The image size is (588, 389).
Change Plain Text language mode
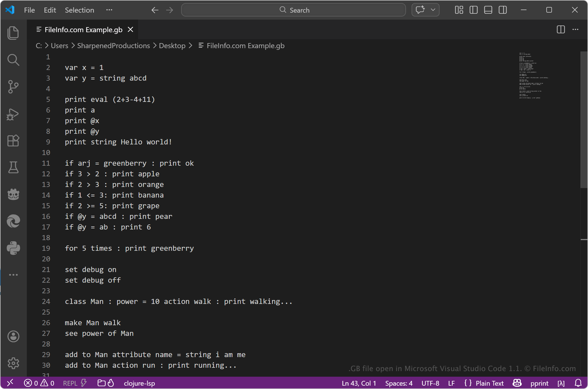pos(489,383)
